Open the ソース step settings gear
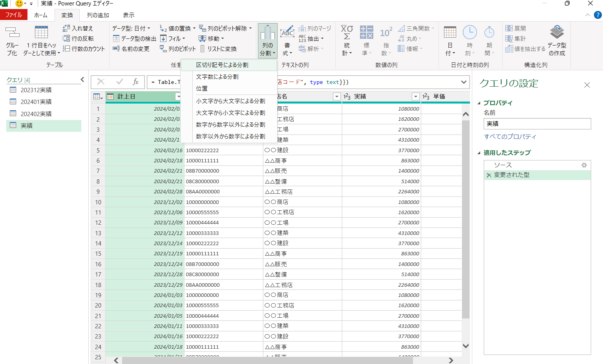Screen dimensions: 603x364 tap(584, 165)
